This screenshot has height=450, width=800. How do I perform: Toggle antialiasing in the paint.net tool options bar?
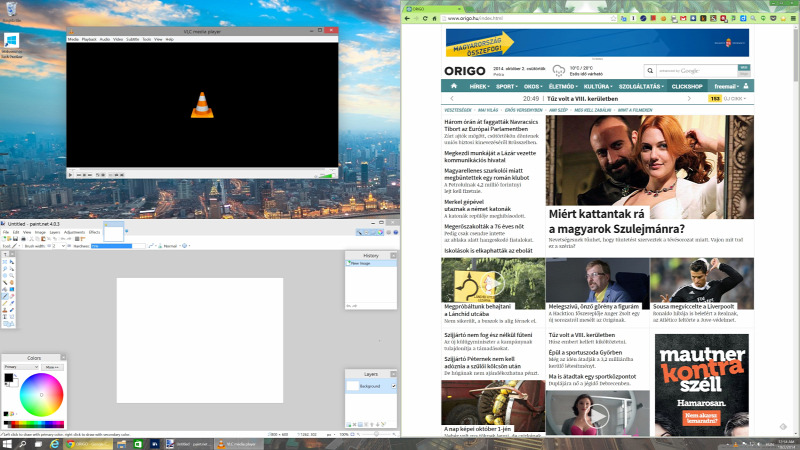tap(151, 246)
